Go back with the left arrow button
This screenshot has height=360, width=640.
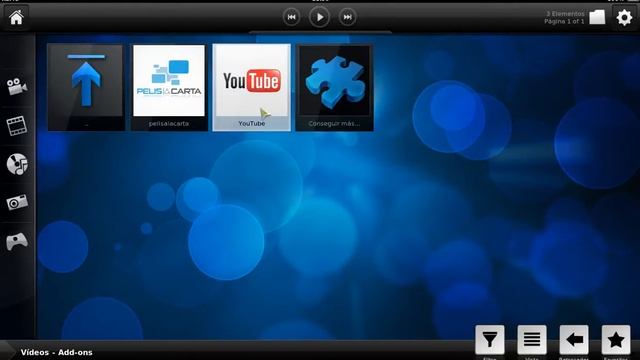574,340
